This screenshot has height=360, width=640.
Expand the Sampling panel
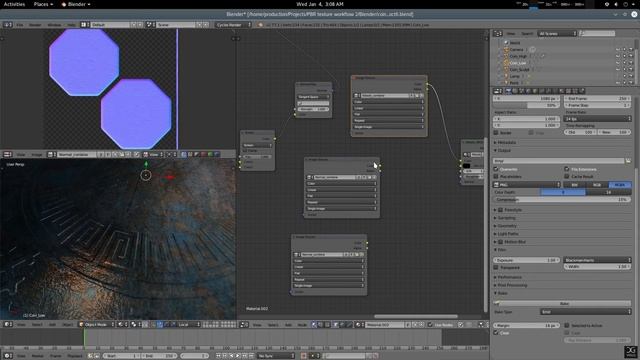(x=505, y=218)
